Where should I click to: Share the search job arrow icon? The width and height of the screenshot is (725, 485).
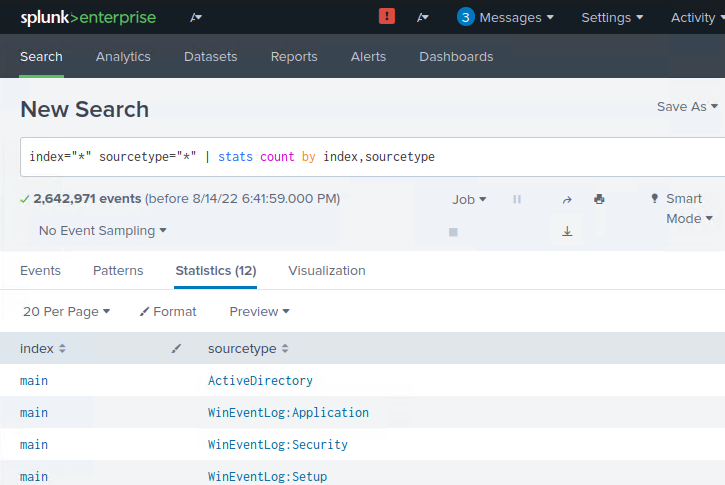click(x=567, y=200)
